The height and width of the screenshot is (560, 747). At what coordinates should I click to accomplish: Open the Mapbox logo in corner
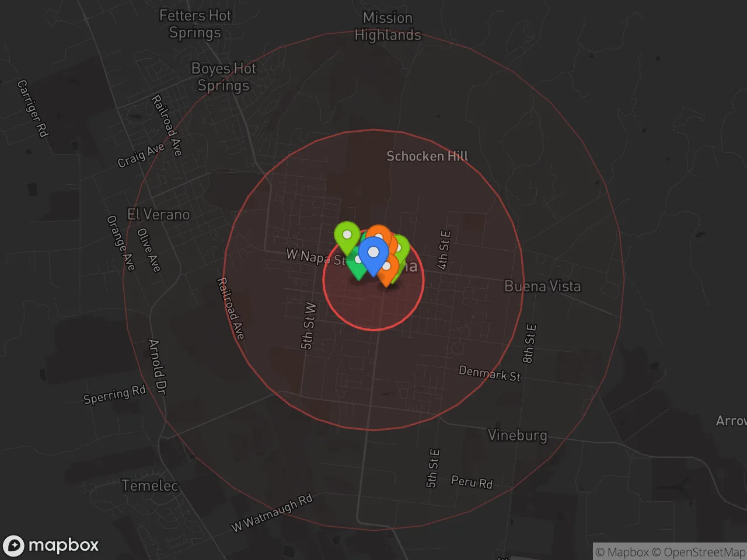pyautogui.click(x=51, y=545)
